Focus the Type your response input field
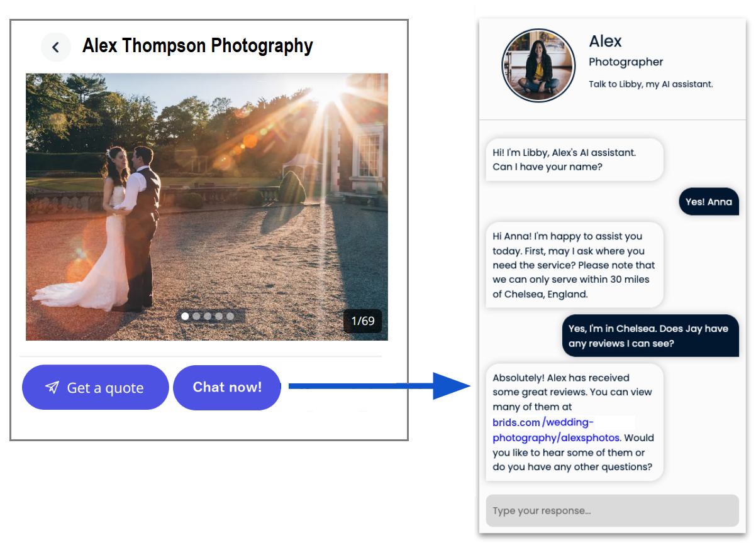Screen dimensions: 756x543 point(613,510)
